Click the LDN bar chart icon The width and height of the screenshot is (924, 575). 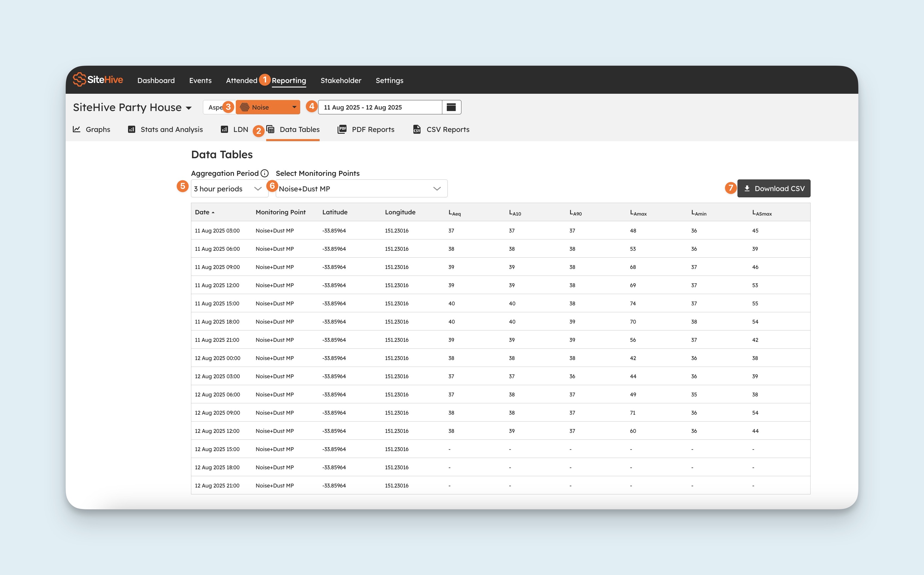tap(224, 129)
